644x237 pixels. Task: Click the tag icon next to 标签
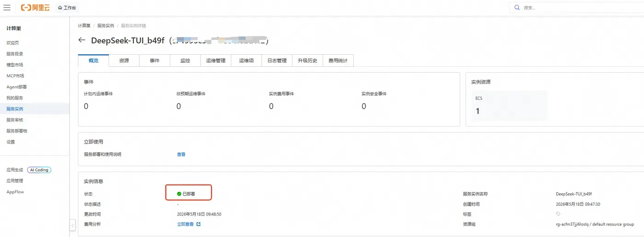point(558,214)
